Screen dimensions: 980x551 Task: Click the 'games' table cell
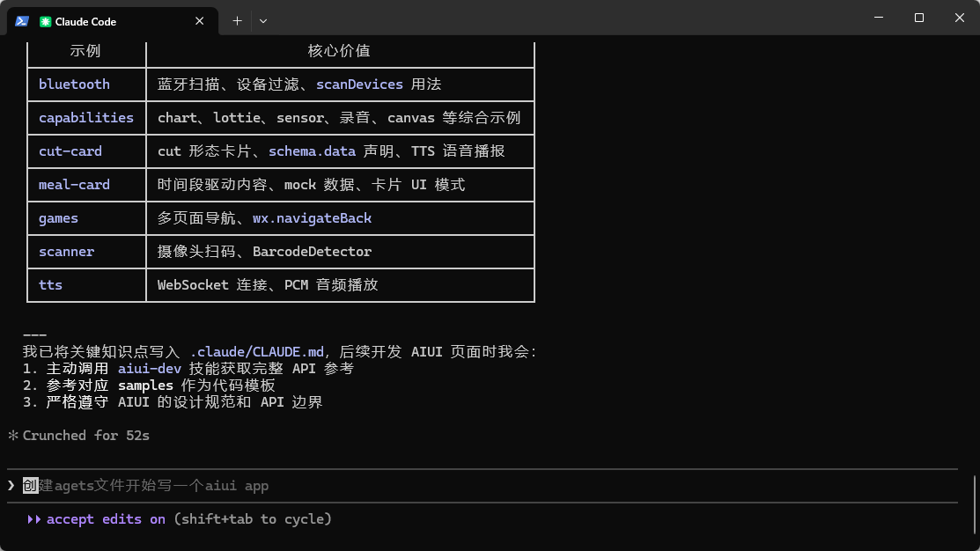click(86, 218)
